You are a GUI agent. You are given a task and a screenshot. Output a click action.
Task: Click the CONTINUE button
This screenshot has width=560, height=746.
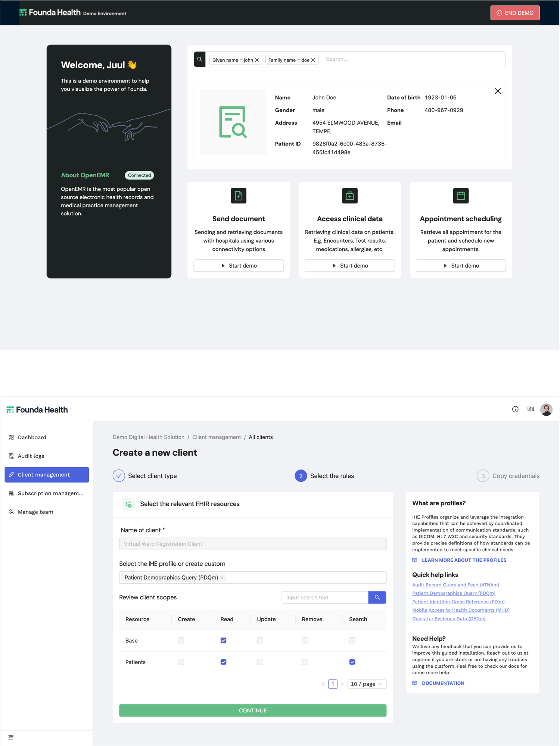pos(253,711)
